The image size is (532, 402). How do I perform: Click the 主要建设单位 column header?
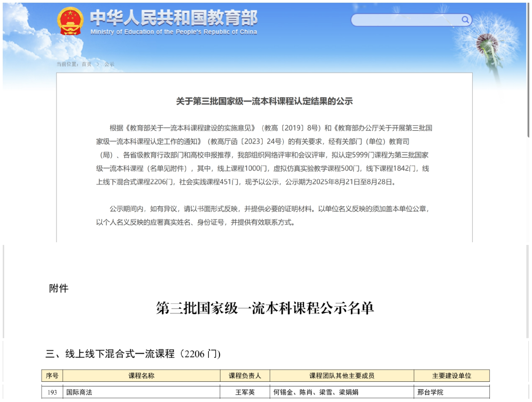coord(451,376)
